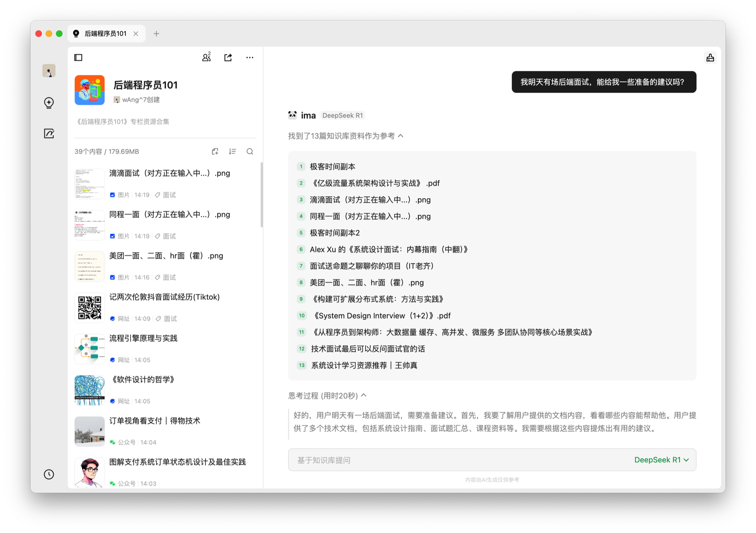Image resolution: width=756 pixels, height=533 pixels.
Task: Click the 同程一面 image thumbnail
Action: 90,225
